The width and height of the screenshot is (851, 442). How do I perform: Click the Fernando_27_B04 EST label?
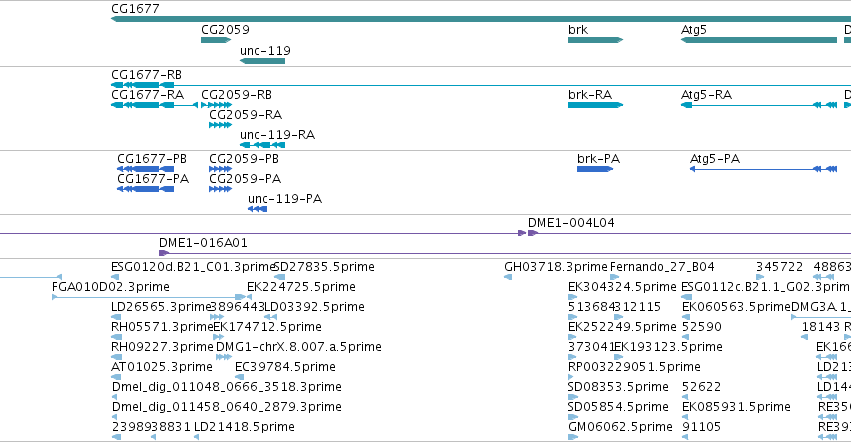[x=662, y=267]
